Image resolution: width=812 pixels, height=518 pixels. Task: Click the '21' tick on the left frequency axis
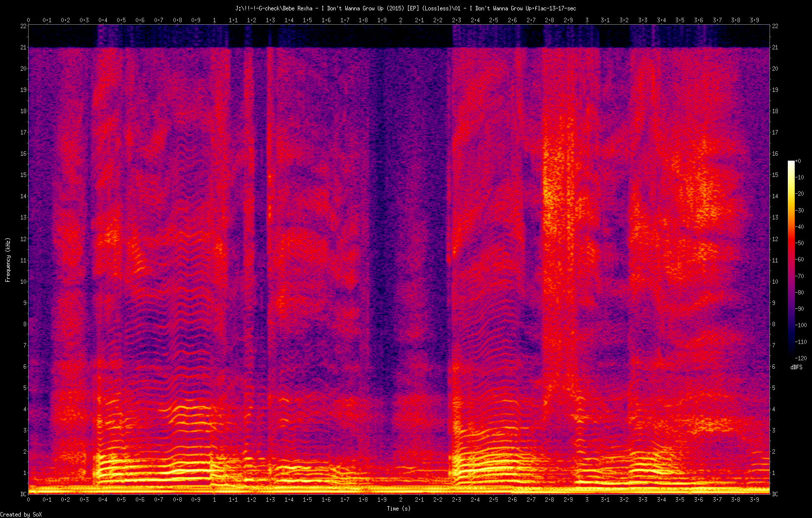23,47
